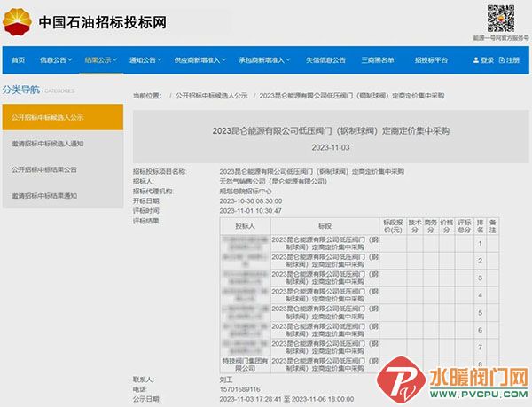Click the 注册 register link

[513, 60]
